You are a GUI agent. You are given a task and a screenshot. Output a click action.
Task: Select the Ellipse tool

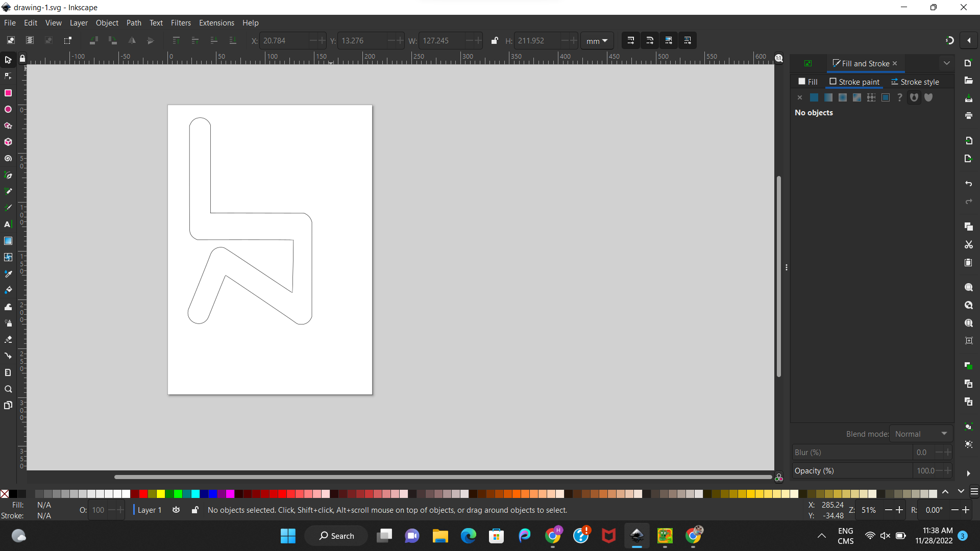[x=8, y=109]
